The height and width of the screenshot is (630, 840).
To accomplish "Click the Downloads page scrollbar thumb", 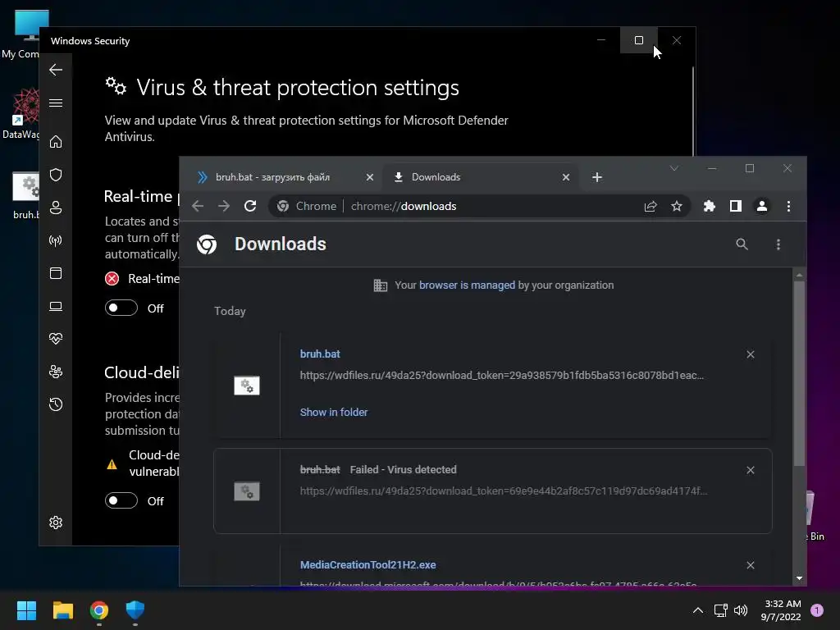I will (799, 373).
